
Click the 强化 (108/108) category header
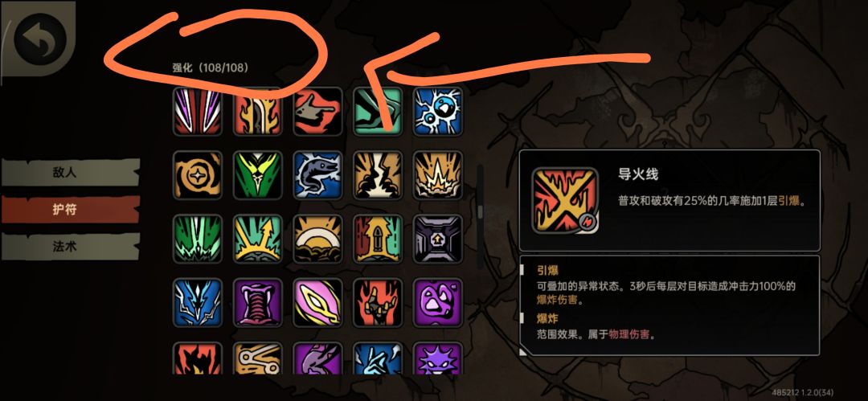click(211, 68)
